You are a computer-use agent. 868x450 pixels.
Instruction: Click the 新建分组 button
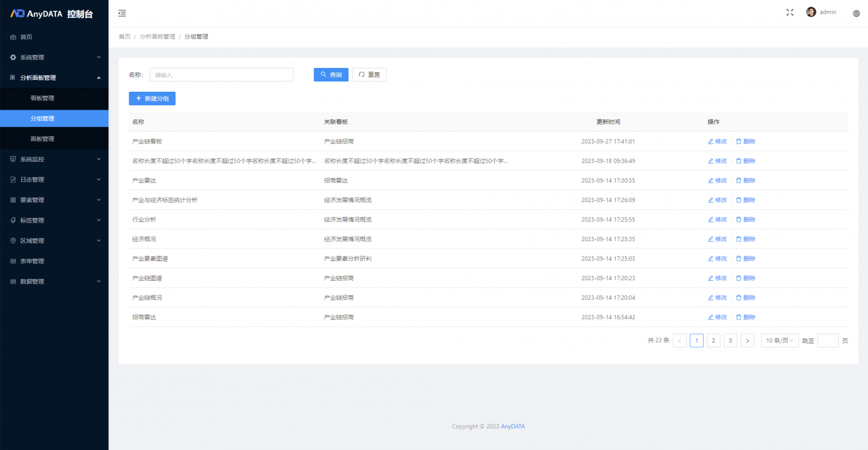(x=152, y=98)
